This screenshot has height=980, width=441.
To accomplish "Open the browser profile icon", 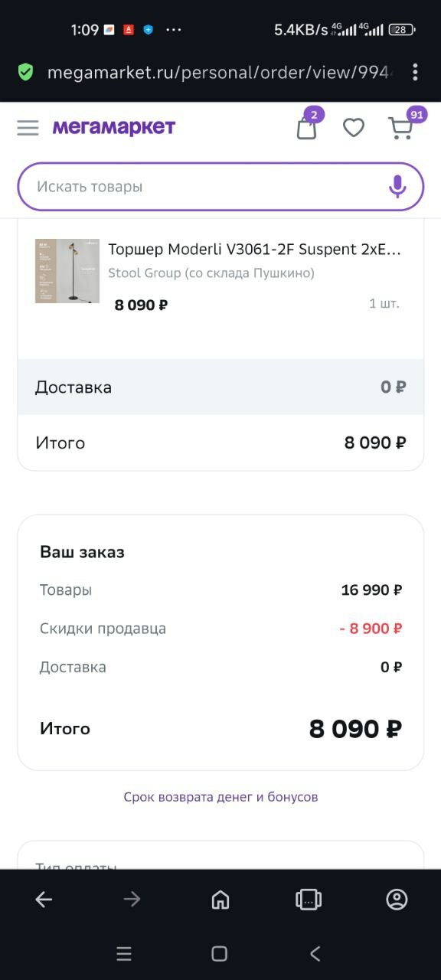I will pos(395,900).
